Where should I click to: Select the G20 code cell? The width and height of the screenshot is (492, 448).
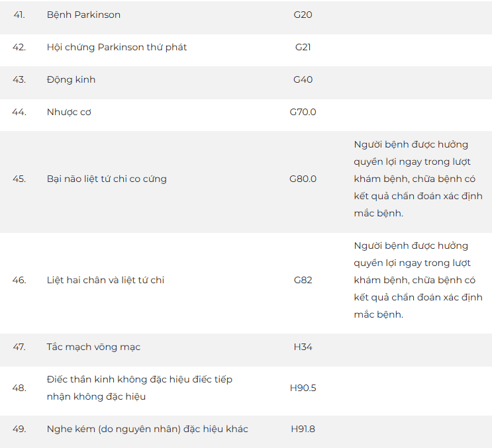coord(303,15)
